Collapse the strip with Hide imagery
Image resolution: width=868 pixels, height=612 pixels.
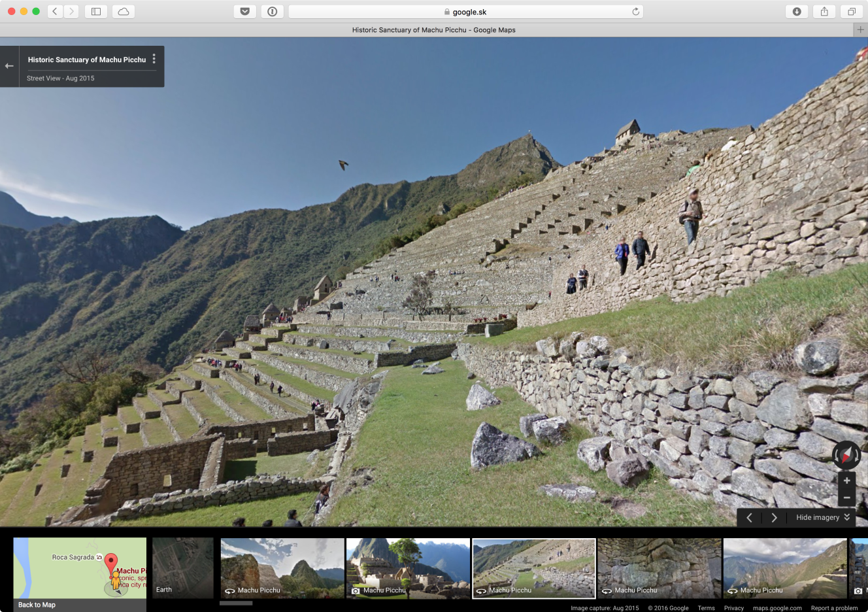823,517
